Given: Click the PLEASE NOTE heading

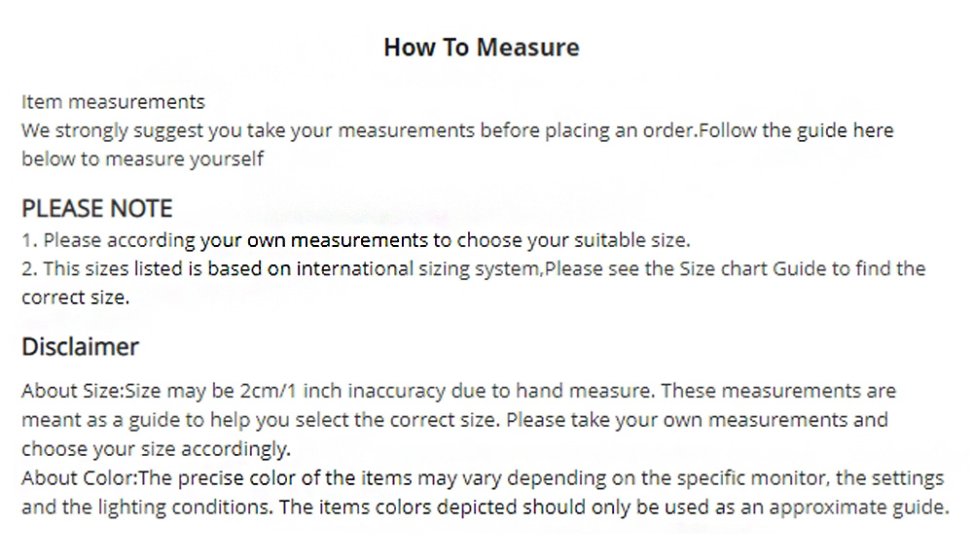Looking at the screenshot, I should coord(96,208).
